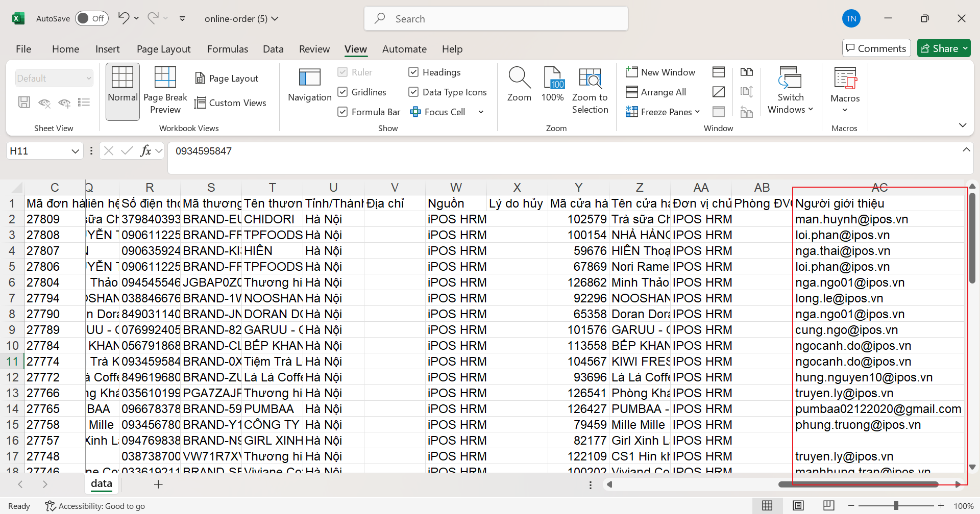Open Page Break Preview view
This screenshot has height=514, width=980.
(x=165, y=92)
